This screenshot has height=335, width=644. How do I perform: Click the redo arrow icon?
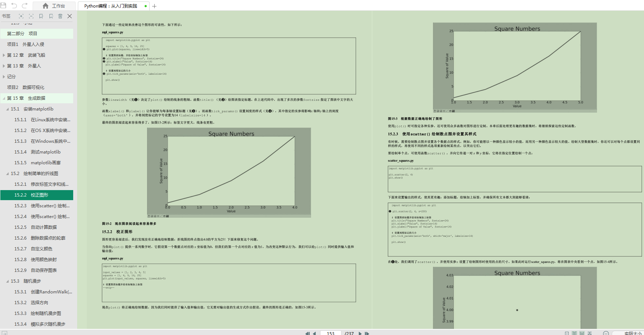point(25,5)
